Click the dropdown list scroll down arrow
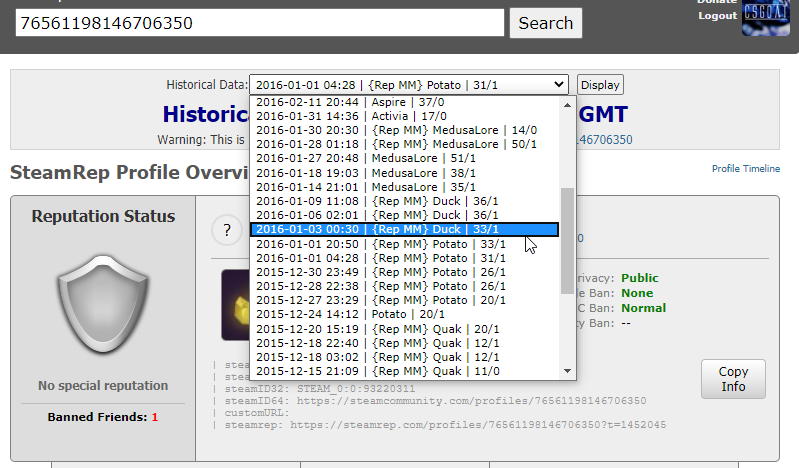Image resolution: width=799 pixels, height=468 pixels. pyautogui.click(x=567, y=371)
